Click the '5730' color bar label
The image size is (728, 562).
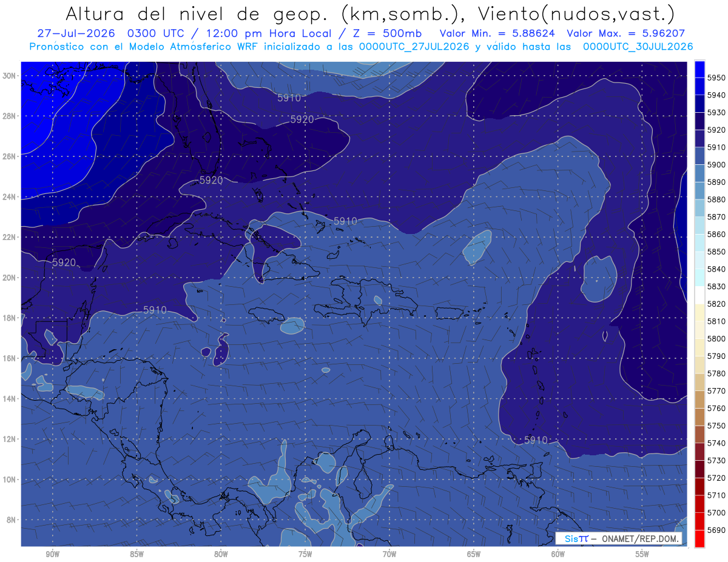point(716,461)
